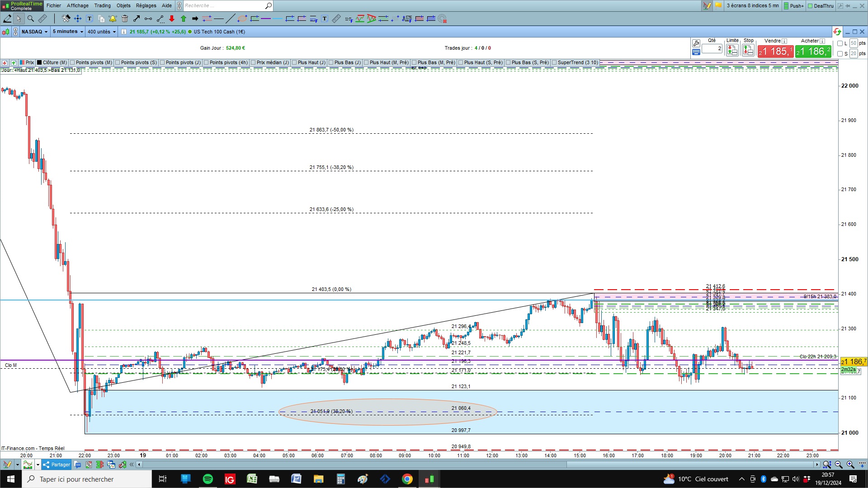This screenshot has height=488, width=868.
Task: Open the Trading menu
Action: pyautogui.click(x=102, y=5)
